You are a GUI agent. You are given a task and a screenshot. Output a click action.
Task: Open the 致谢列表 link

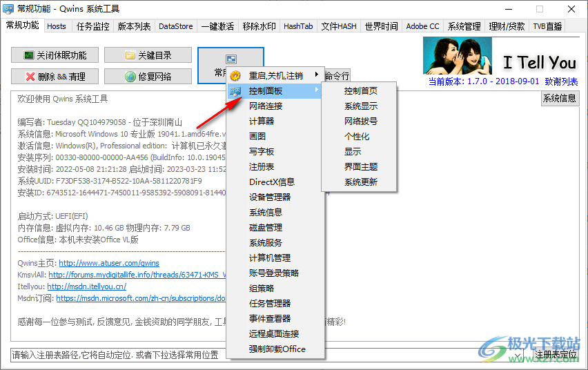click(x=561, y=81)
